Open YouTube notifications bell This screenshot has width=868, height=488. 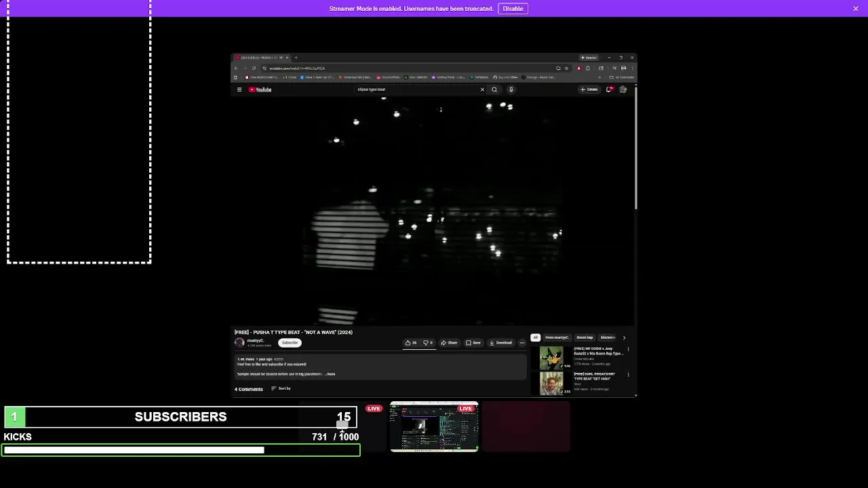(609, 89)
